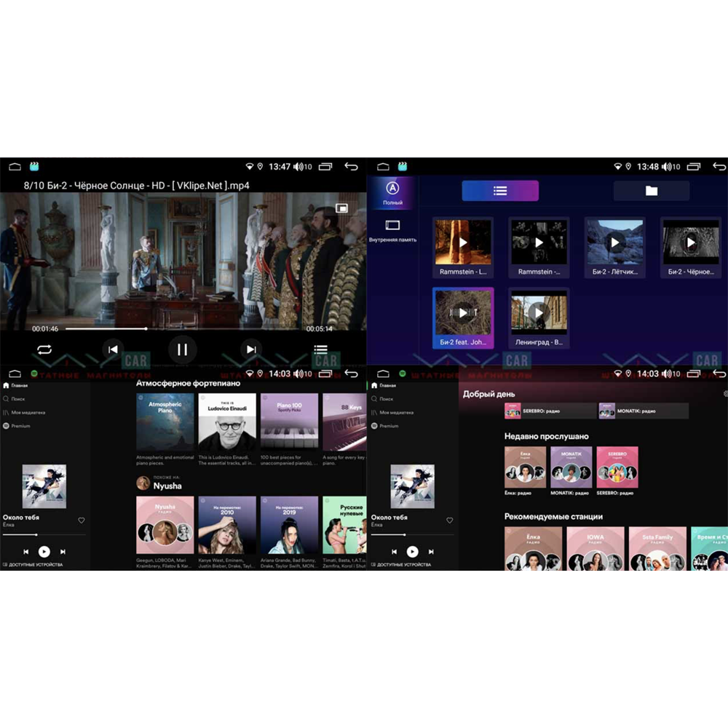Open Доступные устройства in right Spotify

(x=401, y=565)
